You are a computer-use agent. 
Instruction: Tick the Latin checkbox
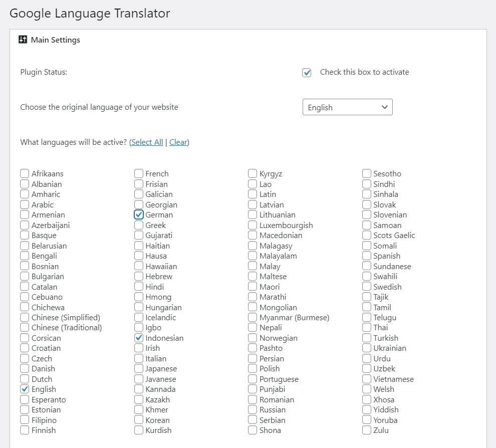pyautogui.click(x=253, y=194)
